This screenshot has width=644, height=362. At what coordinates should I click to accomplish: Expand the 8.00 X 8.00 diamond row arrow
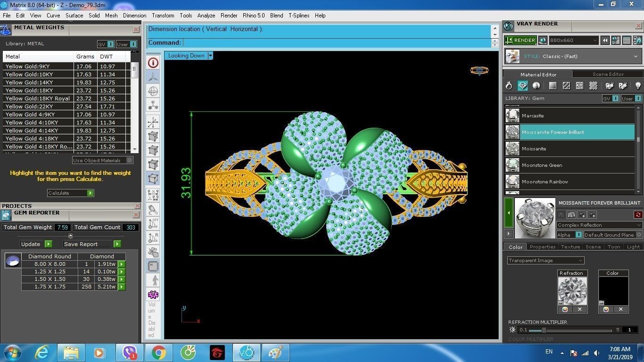(x=122, y=264)
